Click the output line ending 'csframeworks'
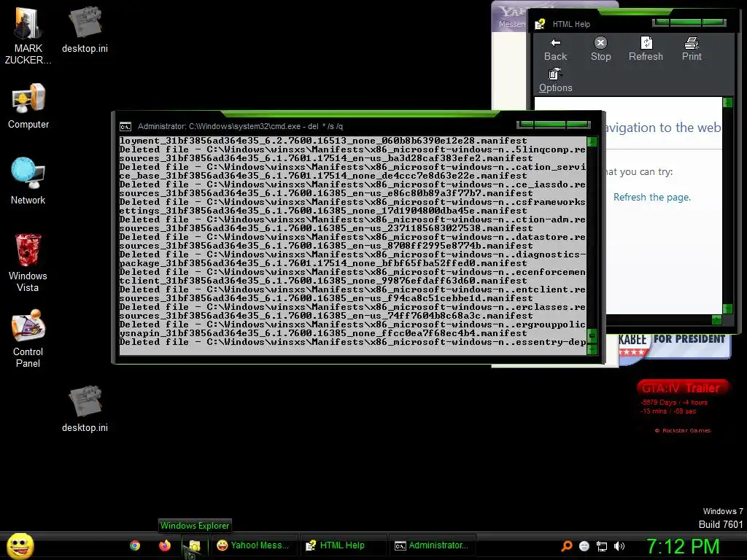747x560 pixels. point(352,202)
